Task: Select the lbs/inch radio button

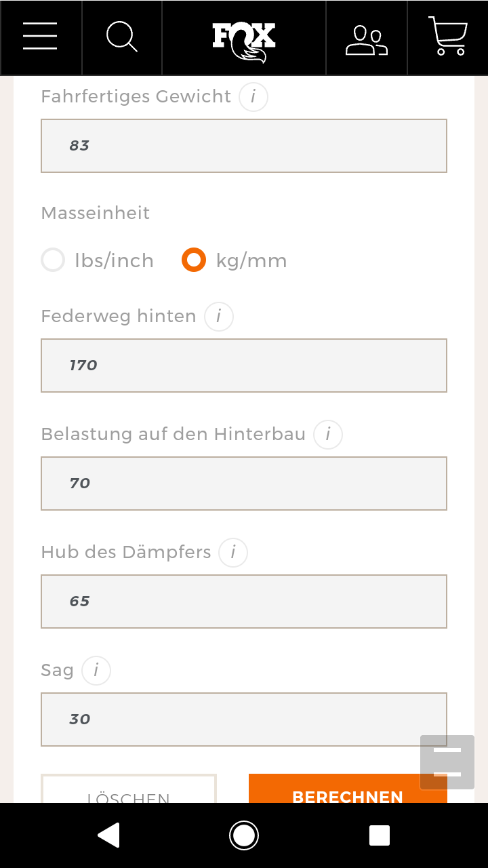Action: [x=53, y=260]
